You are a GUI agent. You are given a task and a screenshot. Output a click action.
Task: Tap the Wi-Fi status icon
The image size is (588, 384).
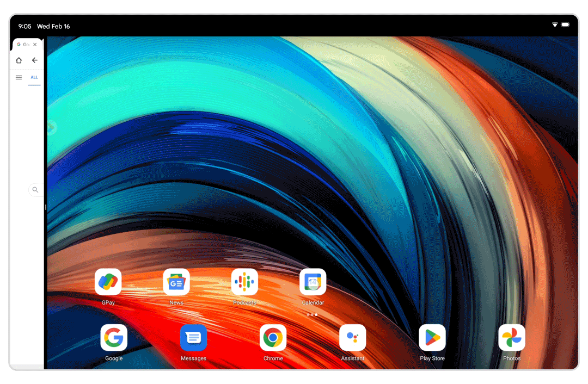coord(555,25)
